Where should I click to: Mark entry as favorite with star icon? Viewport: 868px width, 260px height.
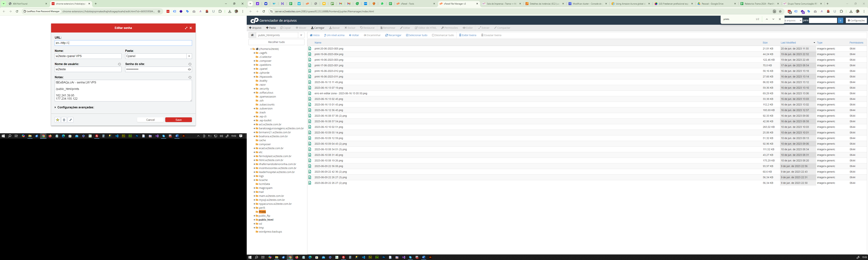(x=58, y=120)
